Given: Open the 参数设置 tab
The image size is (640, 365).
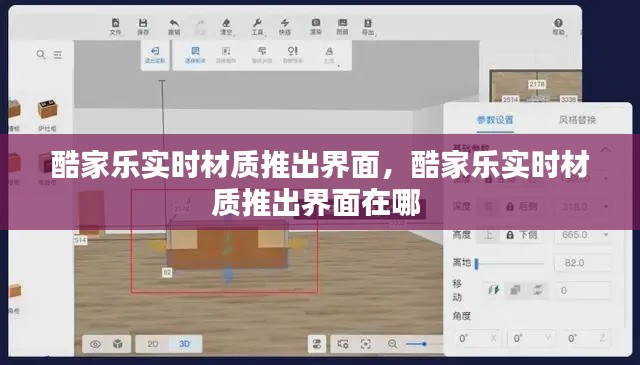Looking at the screenshot, I should (x=495, y=120).
